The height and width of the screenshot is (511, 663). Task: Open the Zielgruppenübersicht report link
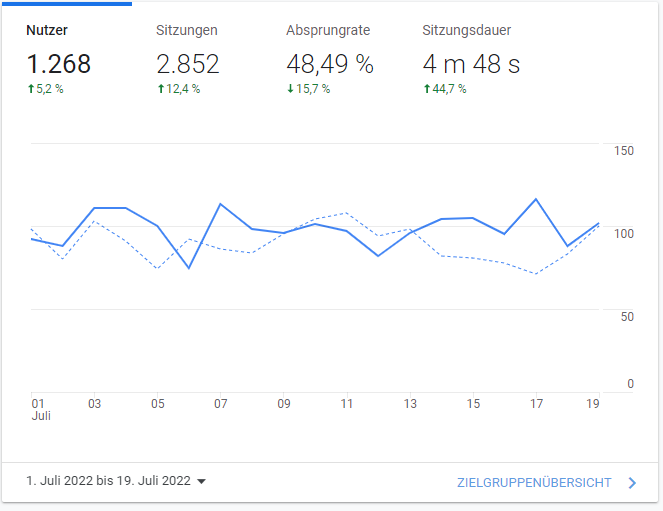point(534,483)
